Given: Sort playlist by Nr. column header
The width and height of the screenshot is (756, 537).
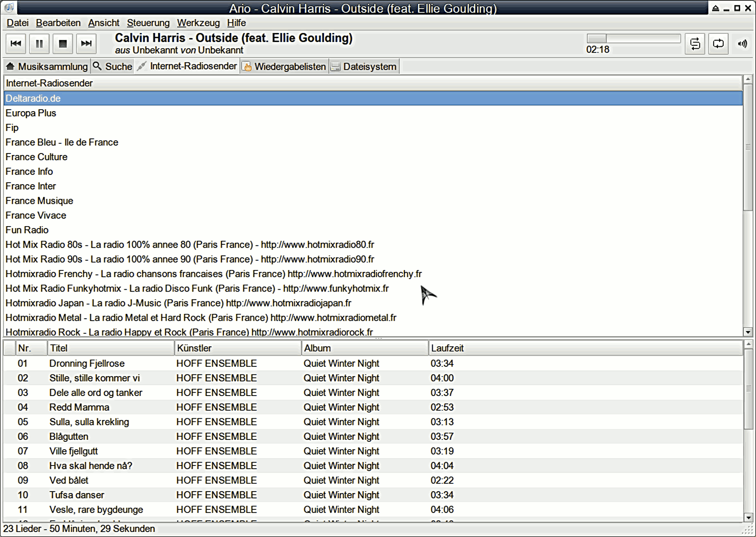Looking at the screenshot, I should coord(31,348).
